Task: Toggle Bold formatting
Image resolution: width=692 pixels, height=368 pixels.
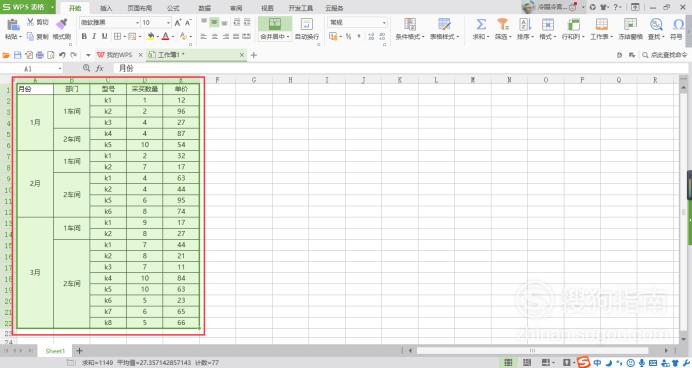Action: pyautogui.click(x=84, y=36)
